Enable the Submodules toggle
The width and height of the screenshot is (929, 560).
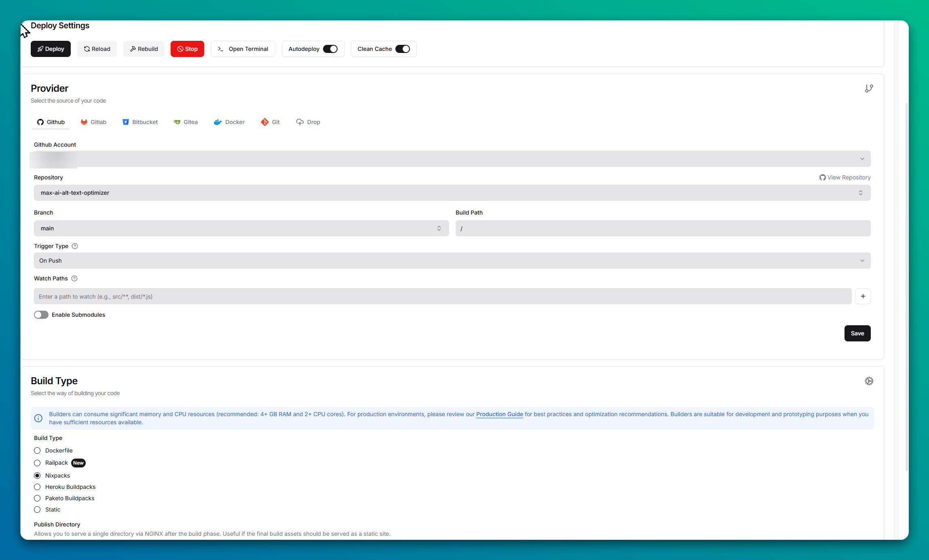tap(41, 314)
